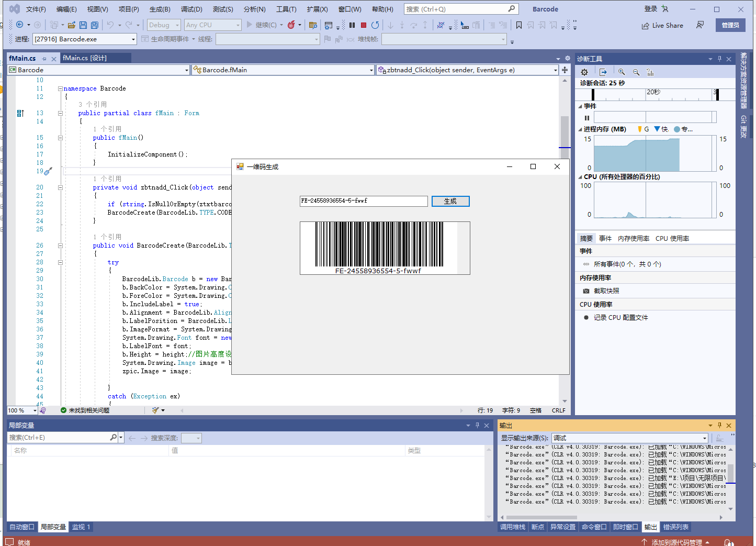Open the zbtnadd_Click member dropdown
Screen dimensions: 756x546
468,70
